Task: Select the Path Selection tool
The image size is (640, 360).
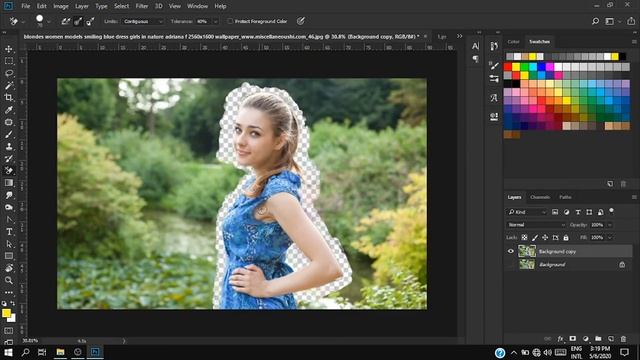Action: click(x=9, y=244)
